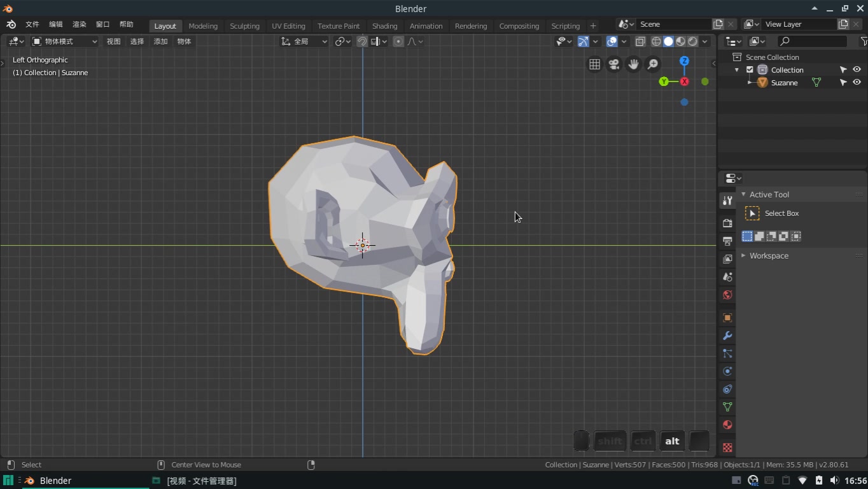Click the zoom view magnifier icon
Image resolution: width=868 pixels, height=489 pixels.
point(653,64)
